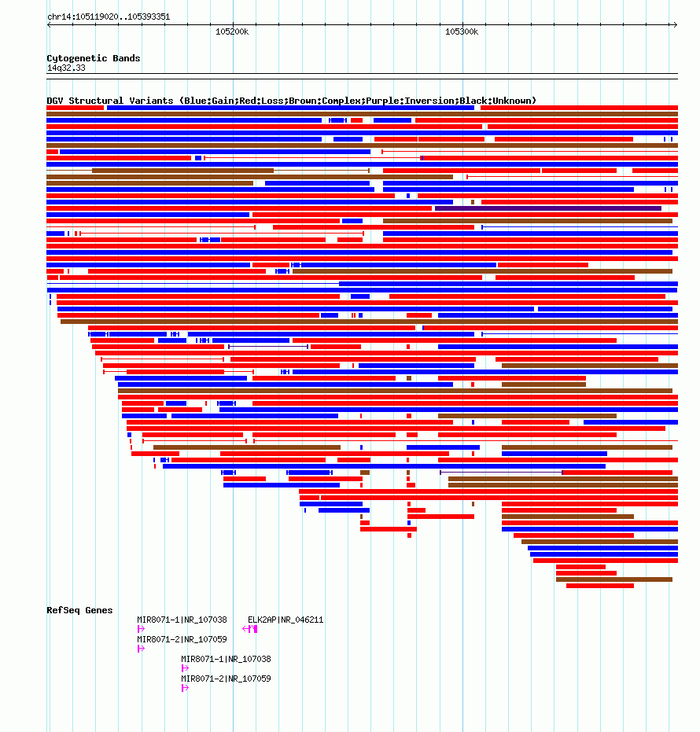This screenshot has height=732, width=700.
Task: Click the 14q32.33 band label
Action: 66,68
